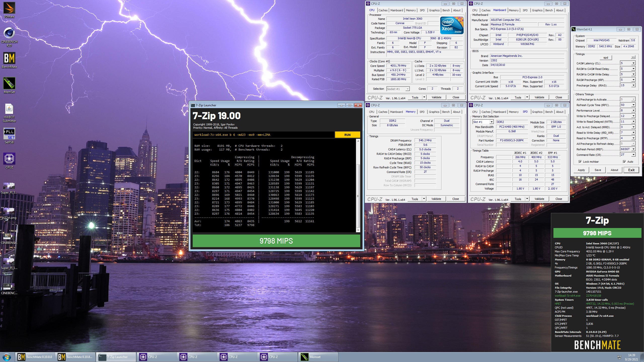Viewport: 644px width, 362px height.
Task: Click the 7-Zip command line input field
Action: pos(263,135)
